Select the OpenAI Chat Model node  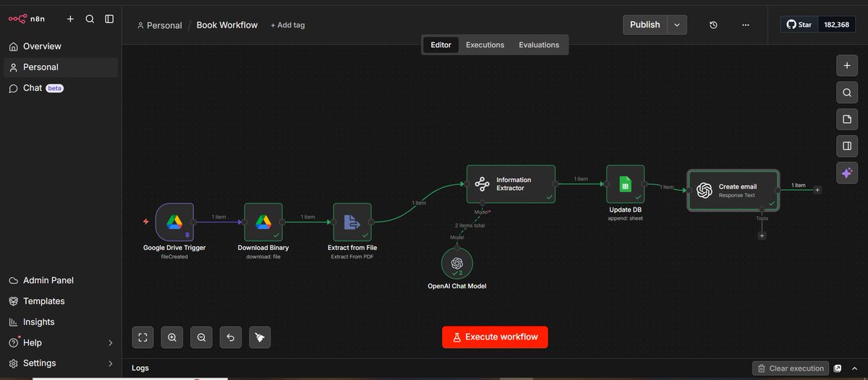456,264
